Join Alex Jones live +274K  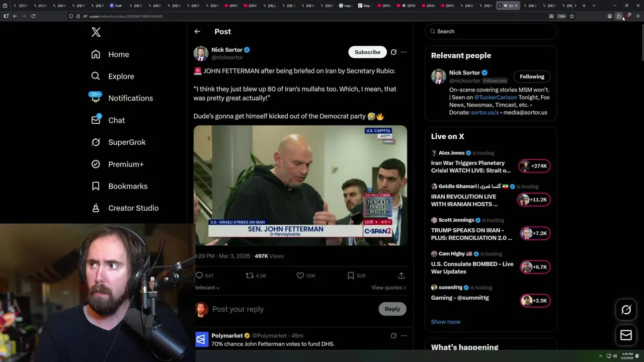point(534,166)
